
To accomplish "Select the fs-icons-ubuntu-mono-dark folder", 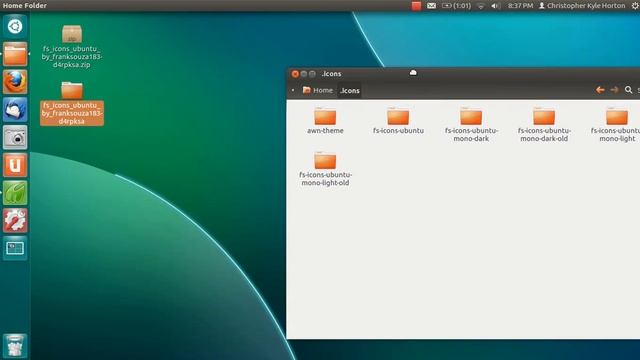I will tap(471, 125).
